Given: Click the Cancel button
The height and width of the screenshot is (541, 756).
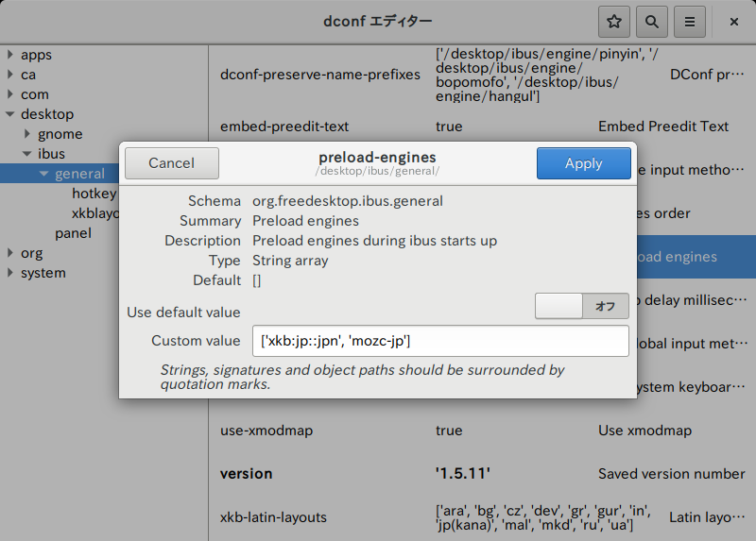Looking at the screenshot, I should 172,163.
